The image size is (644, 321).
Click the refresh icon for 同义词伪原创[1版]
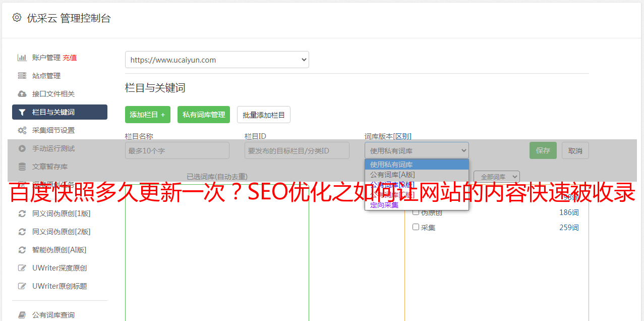(22, 213)
